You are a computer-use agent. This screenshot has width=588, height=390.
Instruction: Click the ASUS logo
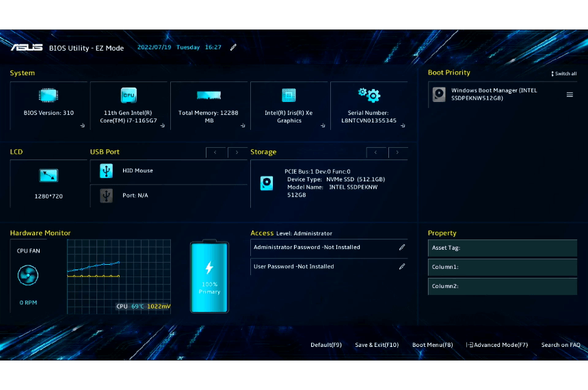(x=27, y=47)
